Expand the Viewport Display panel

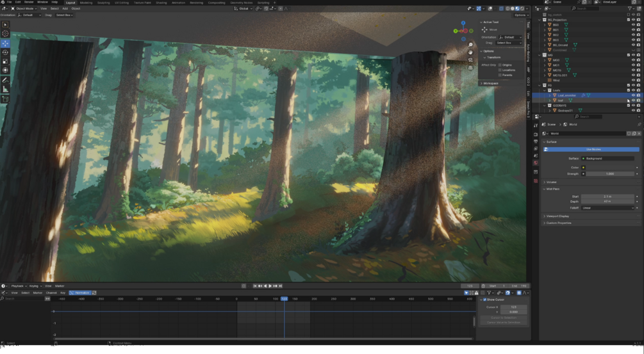(x=557, y=216)
